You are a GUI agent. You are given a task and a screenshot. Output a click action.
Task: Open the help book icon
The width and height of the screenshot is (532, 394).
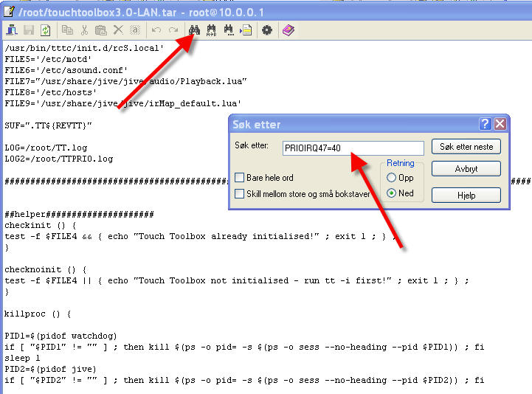(x=288, y=30)
